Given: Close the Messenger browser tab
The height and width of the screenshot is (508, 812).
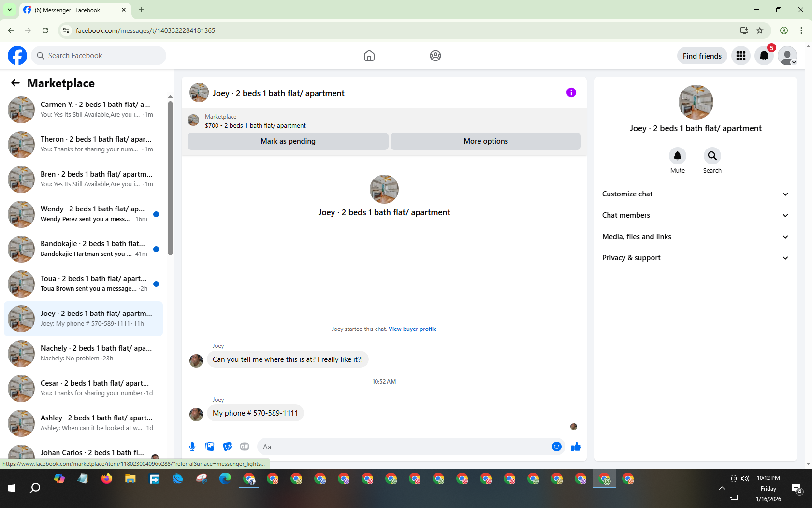Looking at the screenshot, I should click(124, 10).
